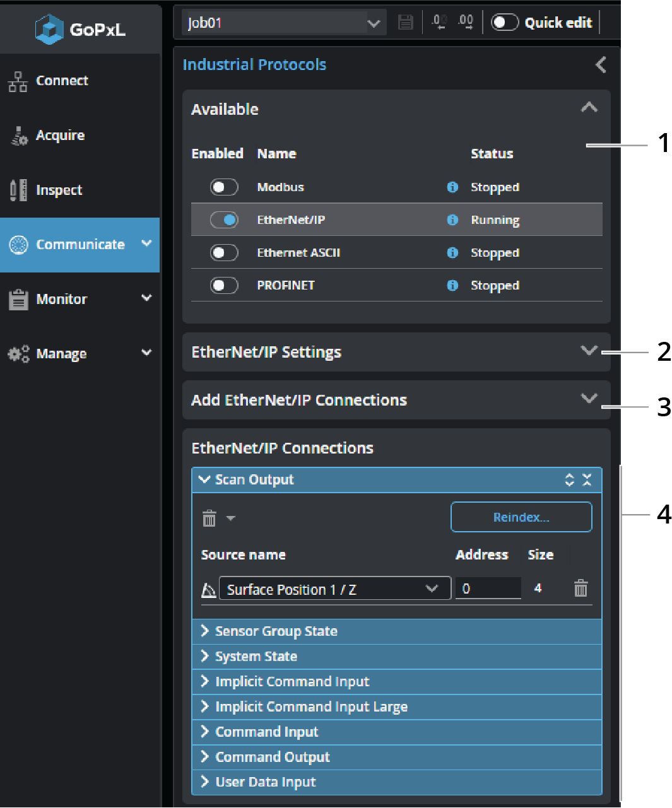Screen dimensions: 672x808
Task: Click the Address input field
Action: (x=488, y=588)
